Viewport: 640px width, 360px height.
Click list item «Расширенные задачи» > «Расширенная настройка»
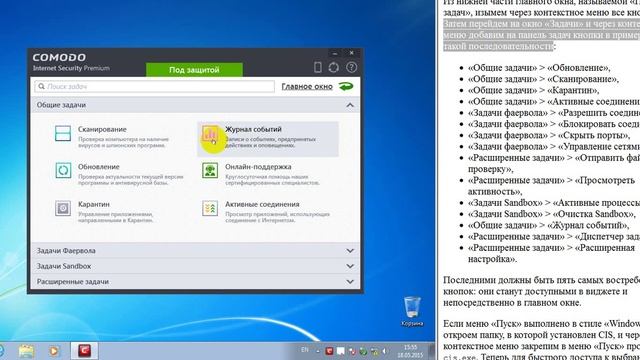(552, 253)
